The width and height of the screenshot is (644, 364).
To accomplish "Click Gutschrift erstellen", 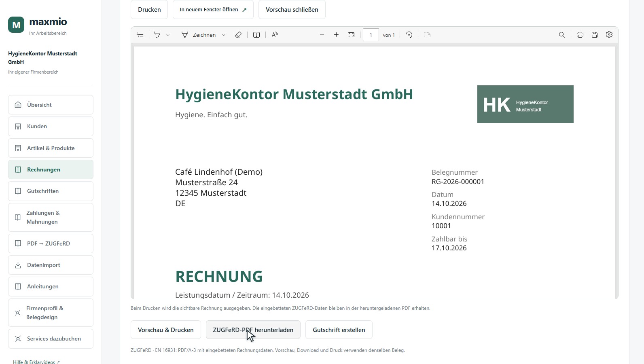I will [x=339, y=330].
